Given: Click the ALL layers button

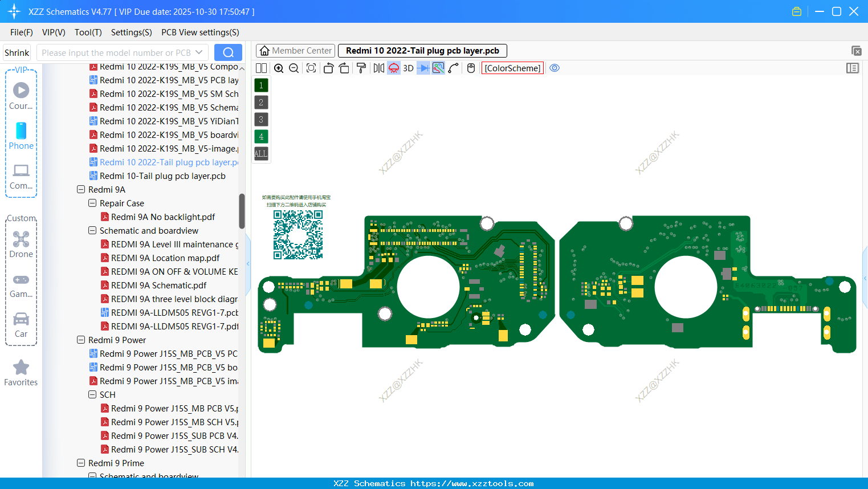Looking at the screenshot, I should (260, 154).
